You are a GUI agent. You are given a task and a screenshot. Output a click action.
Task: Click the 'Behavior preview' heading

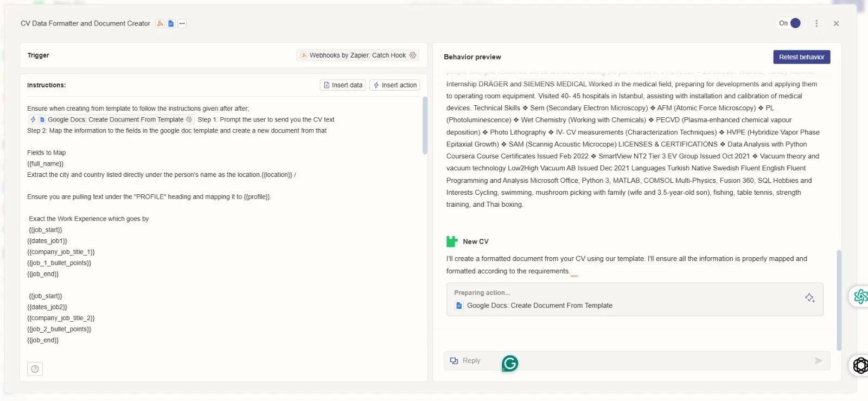click(x=473, y=57)
